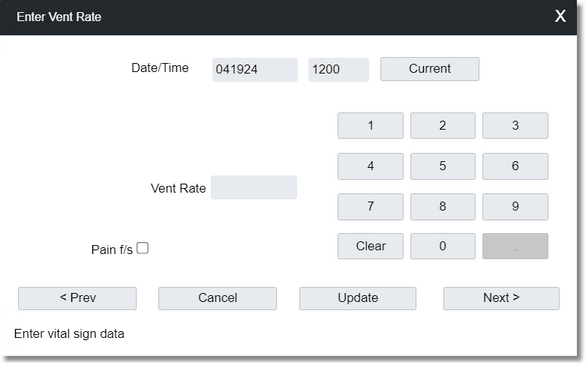This screenshot has height=365, width=586.
Task: Go back with the < Prev button
Action: tap(77, 298)
